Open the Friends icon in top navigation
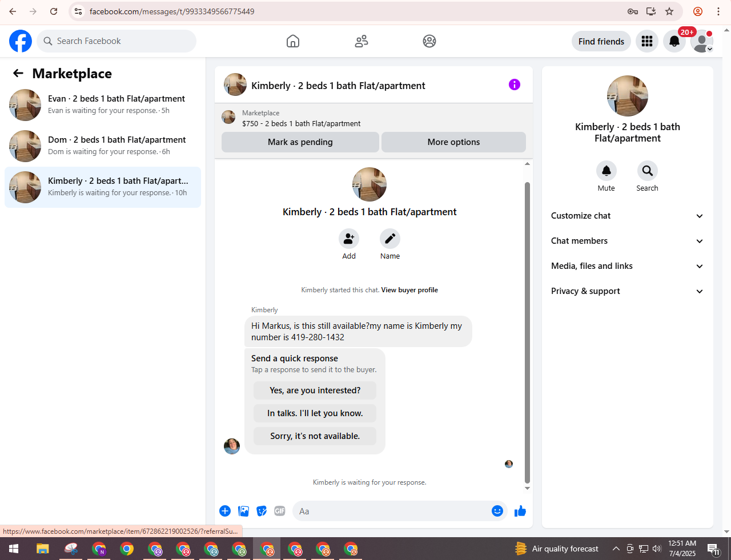731x560 pixels. click(x=362, y=41)
